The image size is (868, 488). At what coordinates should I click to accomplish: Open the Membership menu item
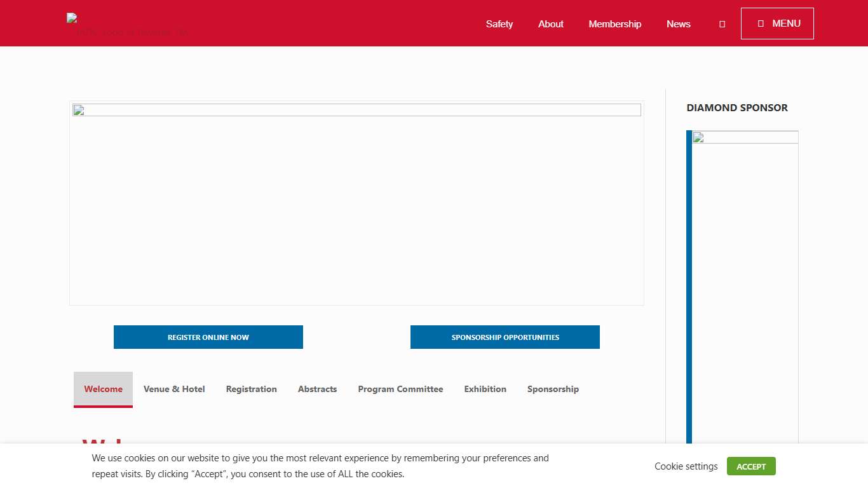[x=614, y=24]
